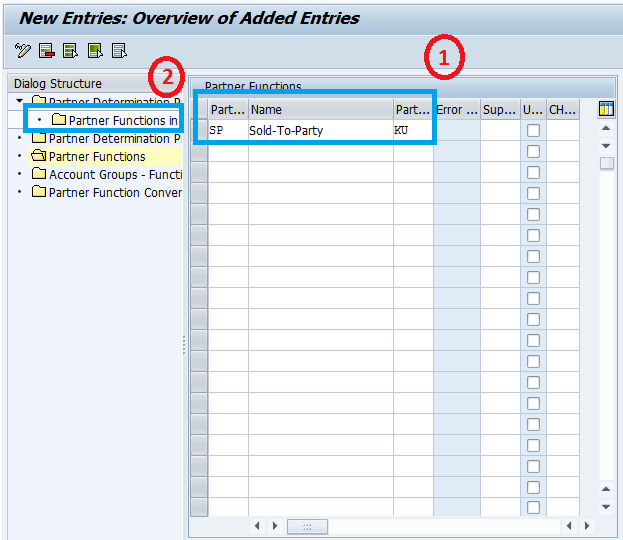
Task: Open the table settings grid icon
Action: point(605,110)
